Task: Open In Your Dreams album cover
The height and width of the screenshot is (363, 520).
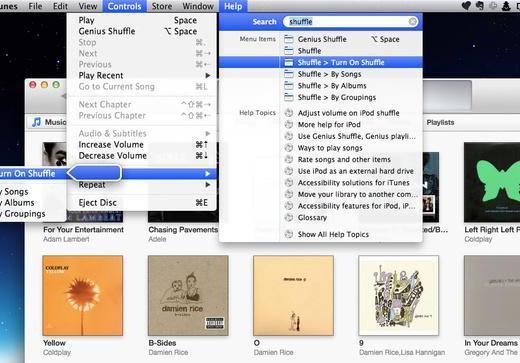Action: [492, 296]
